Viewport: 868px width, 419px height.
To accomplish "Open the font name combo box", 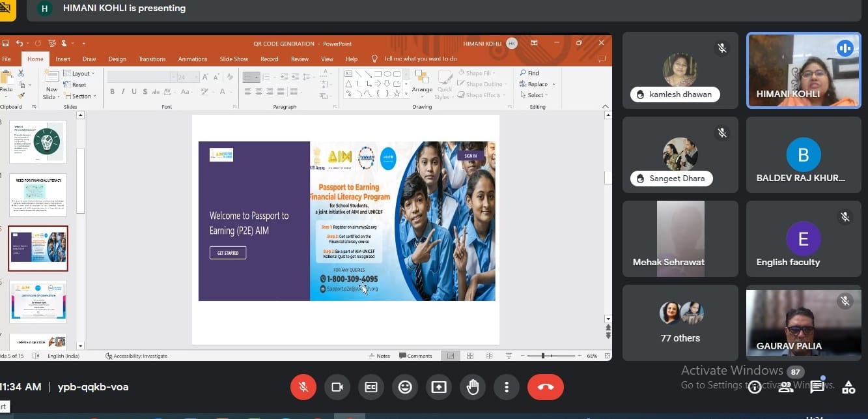I will (x=141, y=77).
